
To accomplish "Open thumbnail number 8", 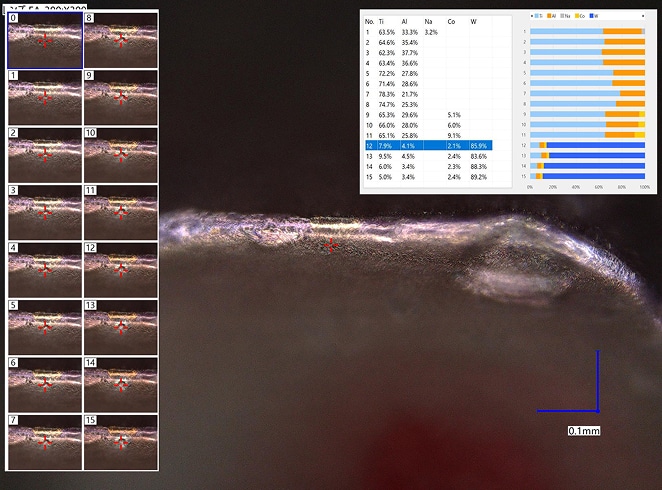I will coord(120,40).
